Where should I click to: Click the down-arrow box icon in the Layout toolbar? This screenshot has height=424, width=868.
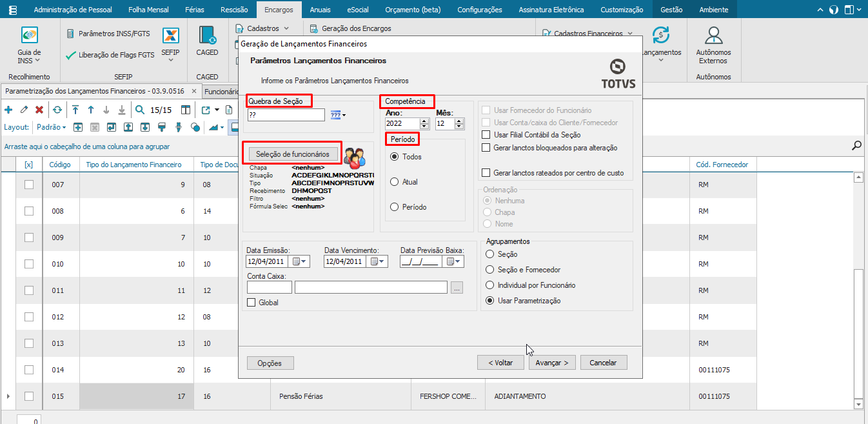(x=144, y=127)
